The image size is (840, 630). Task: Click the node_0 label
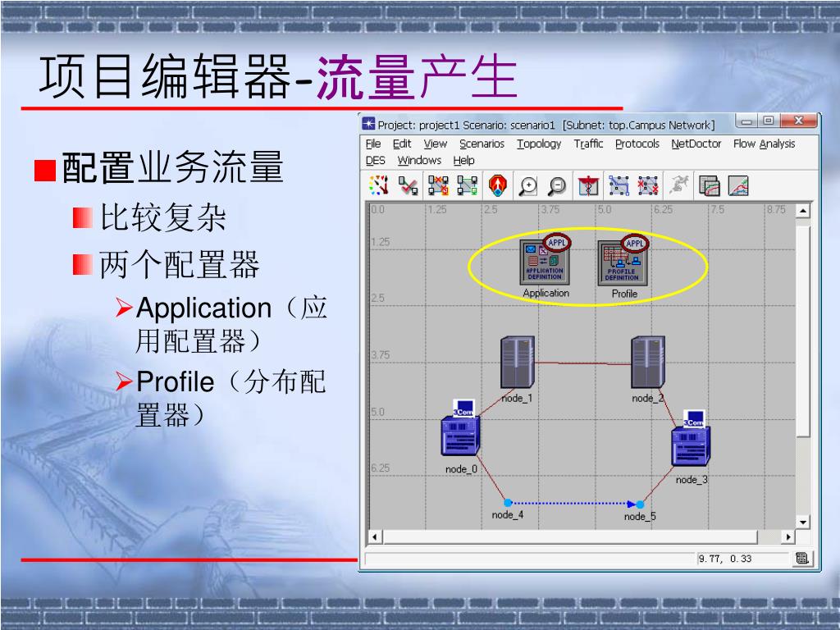(461, 468)
